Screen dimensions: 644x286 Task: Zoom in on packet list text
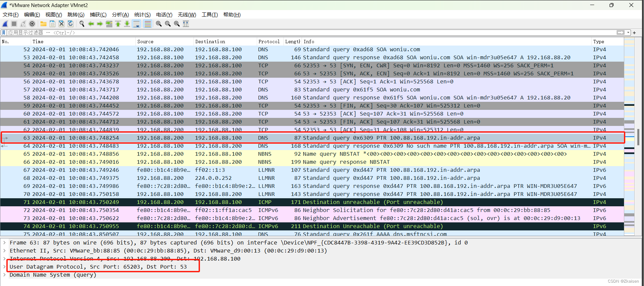[159, 24]
